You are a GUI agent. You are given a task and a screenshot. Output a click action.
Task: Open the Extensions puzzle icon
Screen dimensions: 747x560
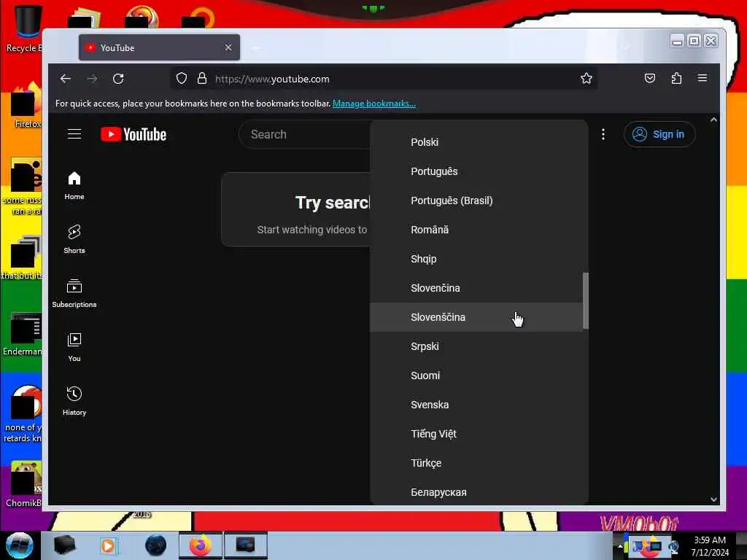[676, 78]
